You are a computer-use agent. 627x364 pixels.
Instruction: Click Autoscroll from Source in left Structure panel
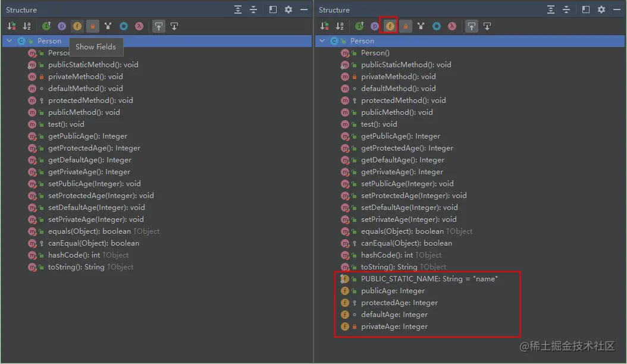174,26
